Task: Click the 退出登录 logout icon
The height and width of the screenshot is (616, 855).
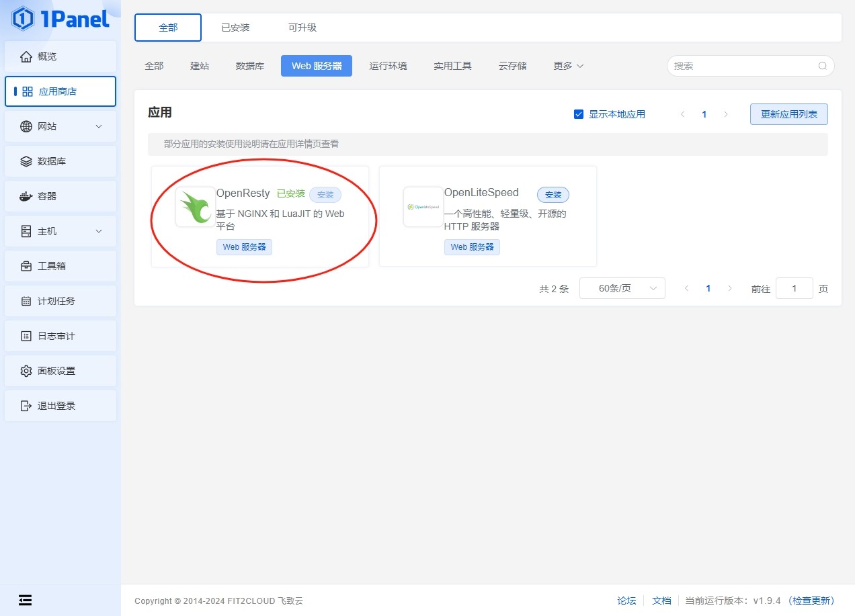Action: (26, 406)
